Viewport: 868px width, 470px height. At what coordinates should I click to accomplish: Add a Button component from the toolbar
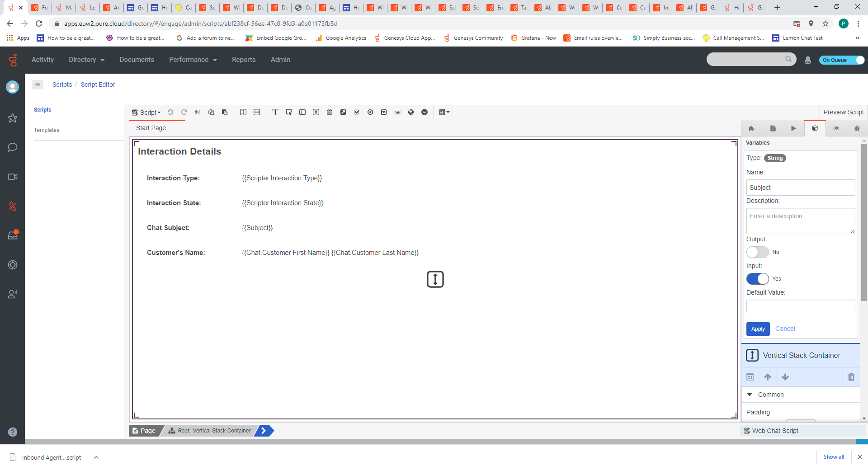[289, 112]
